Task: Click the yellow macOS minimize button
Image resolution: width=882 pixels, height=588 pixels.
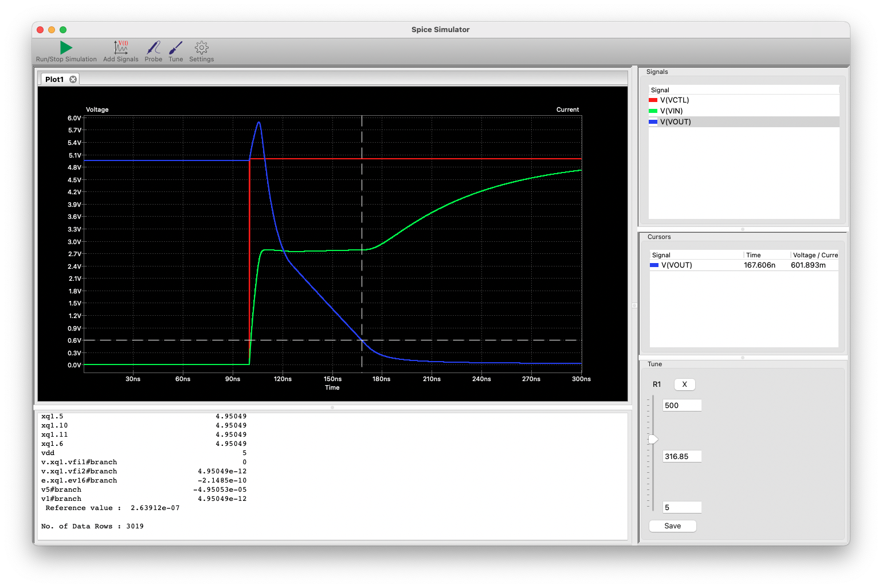Action: point(52,30)
